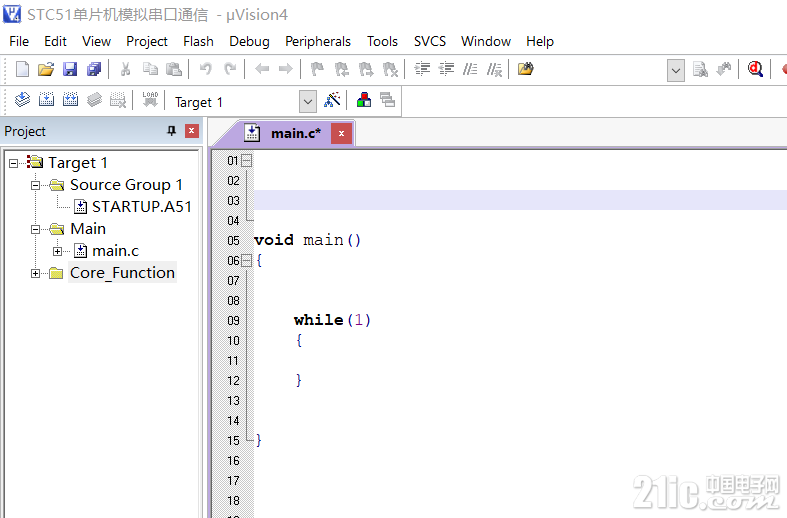Image resolution: width=787 pixels, height=518 pixels.
Task: Collapse Source Group 1 node
Action: click(x=35, y=185)
